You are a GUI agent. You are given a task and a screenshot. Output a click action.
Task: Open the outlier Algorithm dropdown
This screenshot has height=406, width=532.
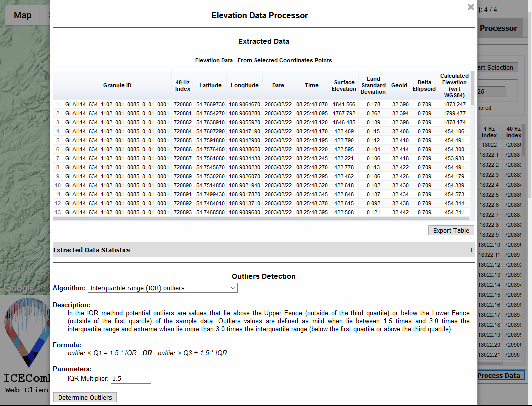click(x=163, y=288)
